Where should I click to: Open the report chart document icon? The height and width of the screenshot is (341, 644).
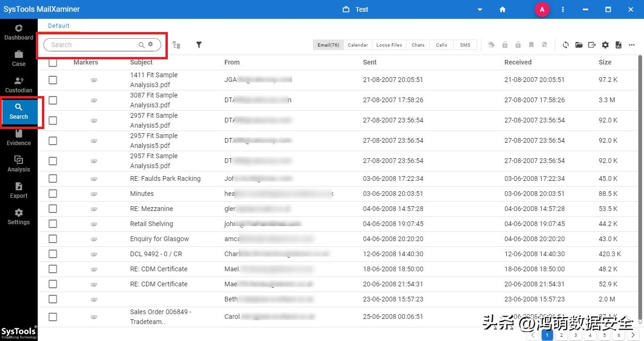point(619,45)
